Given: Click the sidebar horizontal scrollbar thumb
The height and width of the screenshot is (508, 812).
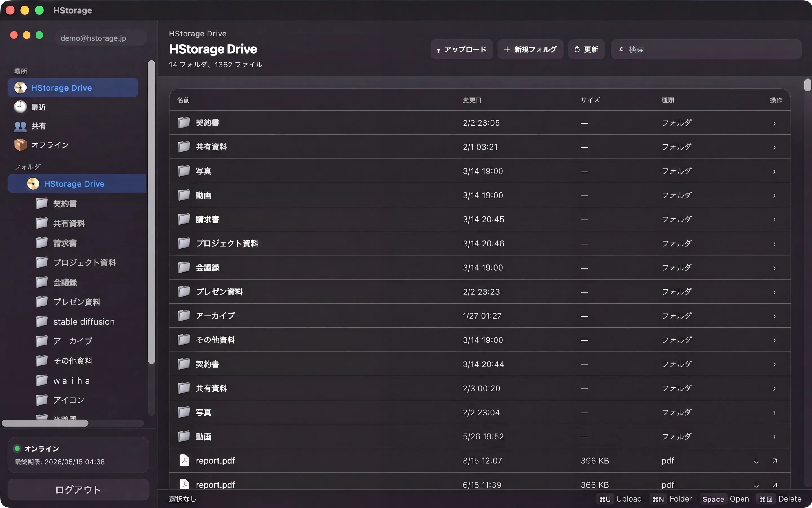Looking at the screenshot, I should (x=45, y=423).
